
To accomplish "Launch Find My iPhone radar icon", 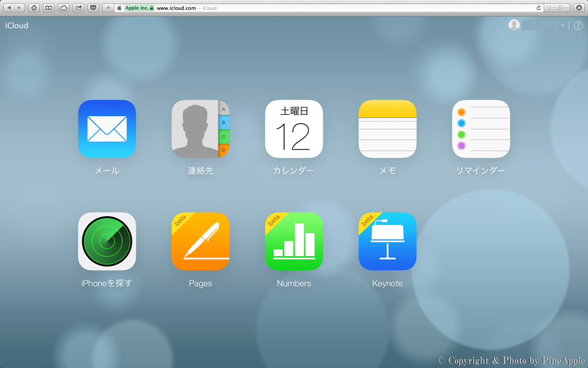I will point(107,241).
